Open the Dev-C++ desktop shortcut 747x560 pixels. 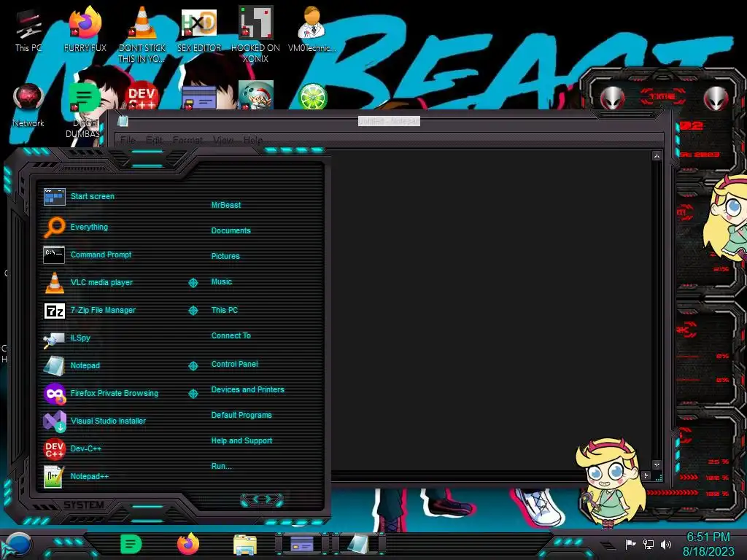[x=142, y=97]
